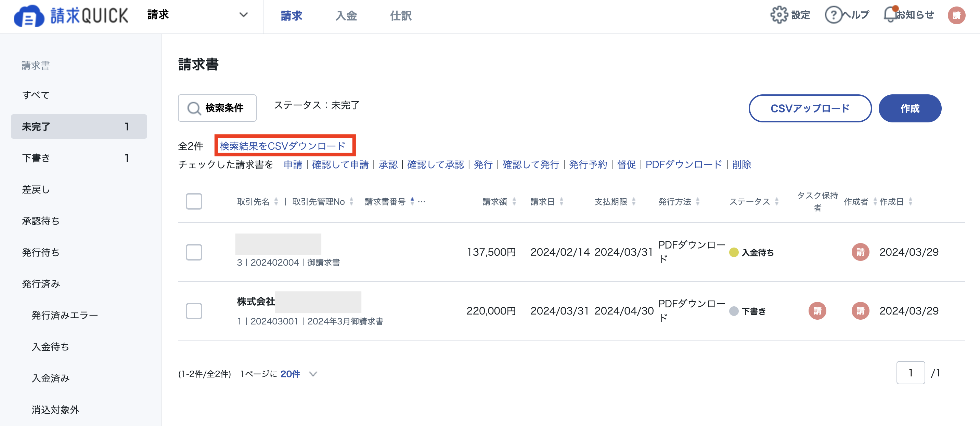The height and width of the screenshot is (426, 980).
Task: Open notifications bell icon
Action: [x=890, y=14]
